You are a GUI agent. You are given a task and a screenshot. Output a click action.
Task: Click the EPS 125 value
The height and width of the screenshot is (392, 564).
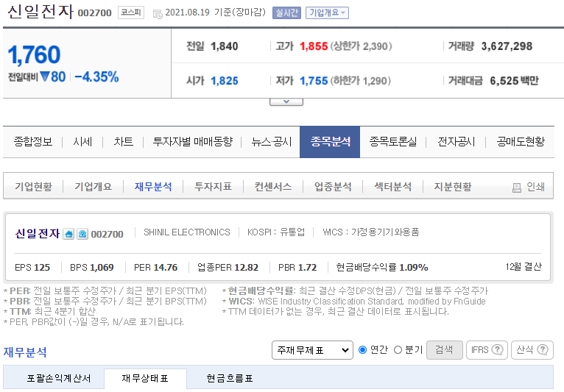(x=42, y=268)
